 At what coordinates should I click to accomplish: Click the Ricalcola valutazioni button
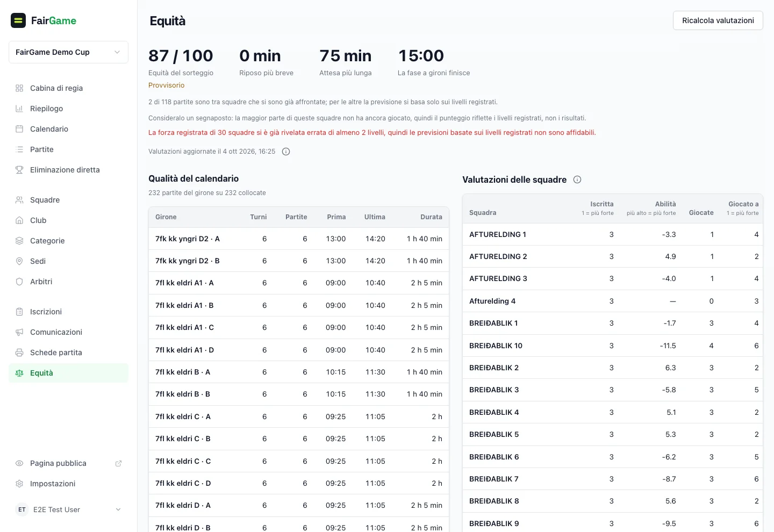point(718,20)
